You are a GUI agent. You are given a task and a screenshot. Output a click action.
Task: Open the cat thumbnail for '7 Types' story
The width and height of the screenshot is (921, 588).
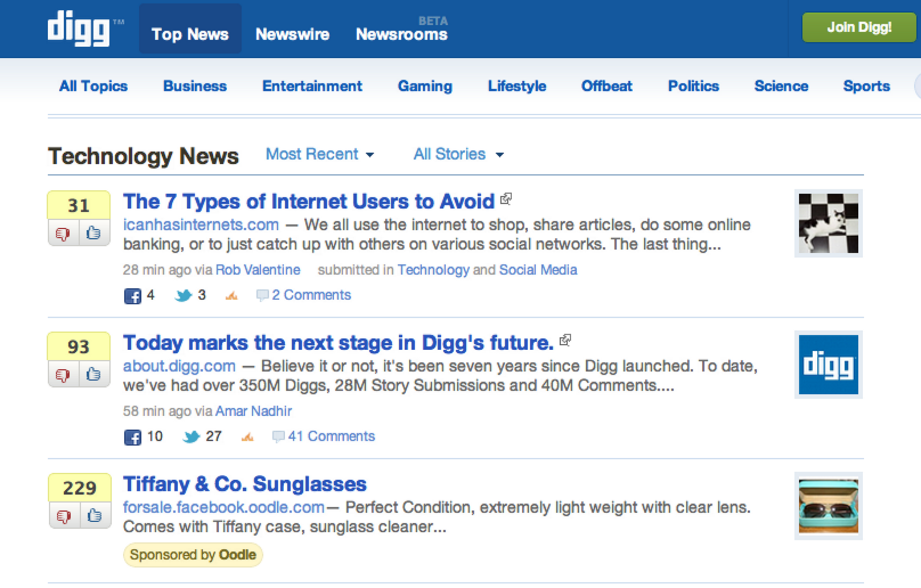pos(828,223)
